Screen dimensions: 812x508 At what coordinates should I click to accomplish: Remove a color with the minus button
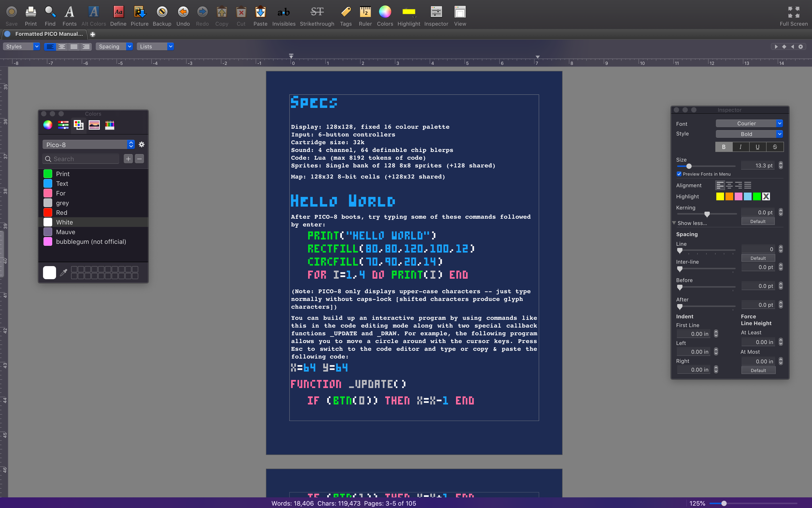click(140, 159)
